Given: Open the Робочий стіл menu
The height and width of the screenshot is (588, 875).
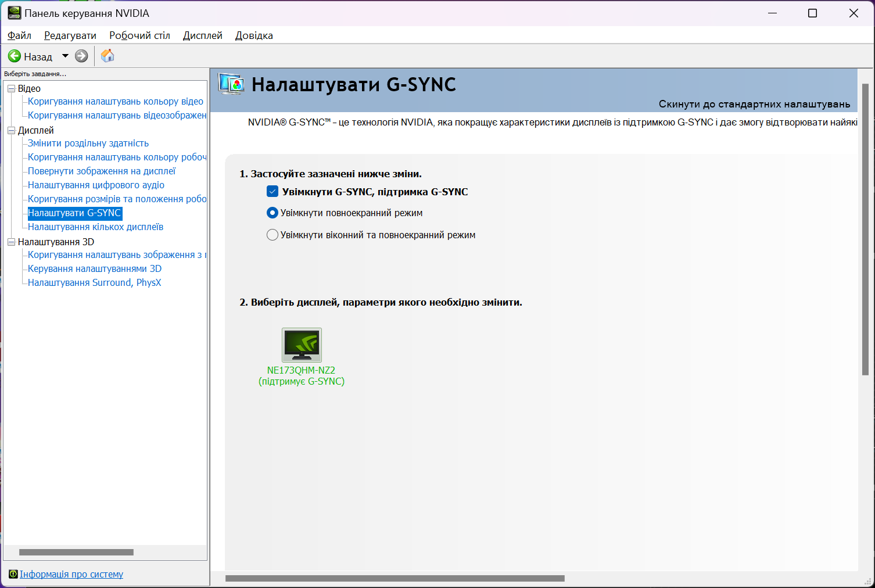Looking at the screenshot, I should 139,35.
